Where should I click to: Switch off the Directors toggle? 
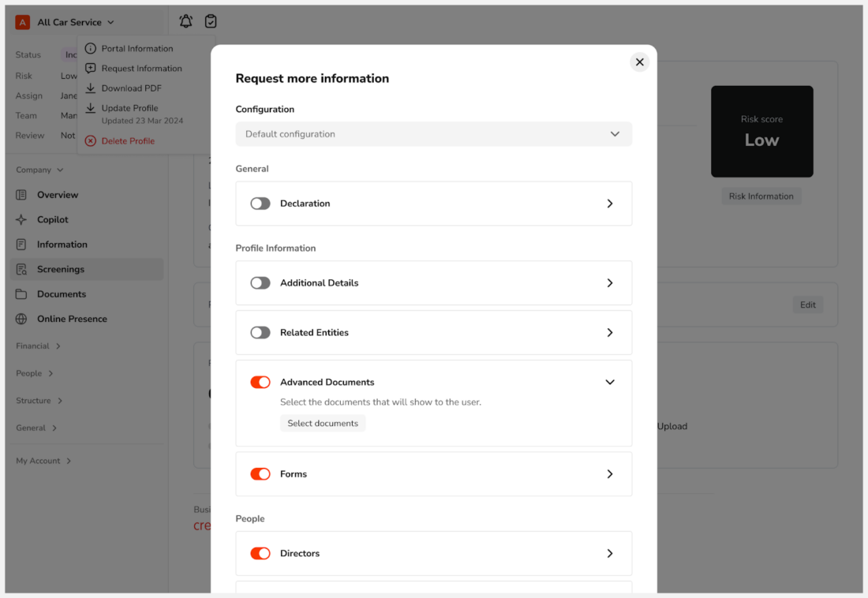[x=260, y=554]
